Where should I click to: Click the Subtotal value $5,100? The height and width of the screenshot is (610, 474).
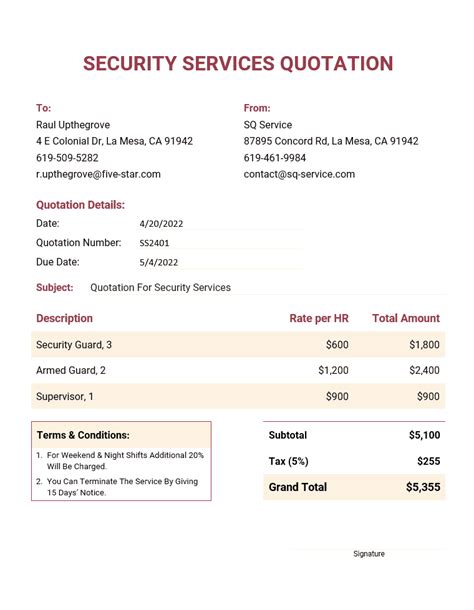[425, 435]
